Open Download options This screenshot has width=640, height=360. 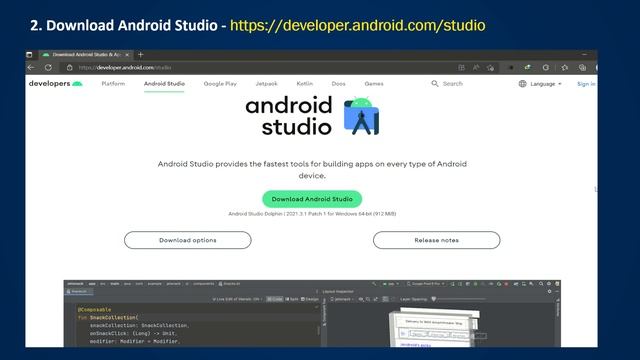(188, 240)
